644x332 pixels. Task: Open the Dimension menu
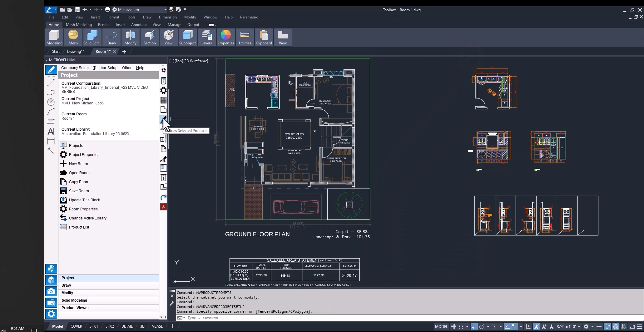(168, 17)
